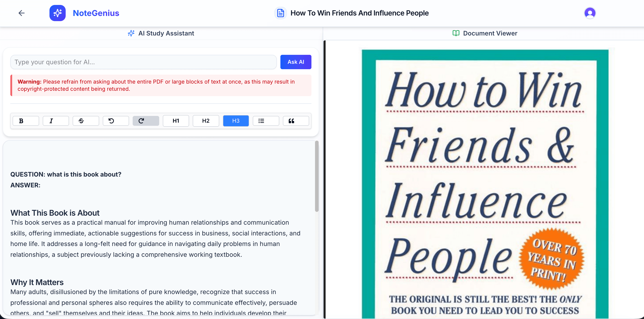Select the document title in the header

click(360, 13)
